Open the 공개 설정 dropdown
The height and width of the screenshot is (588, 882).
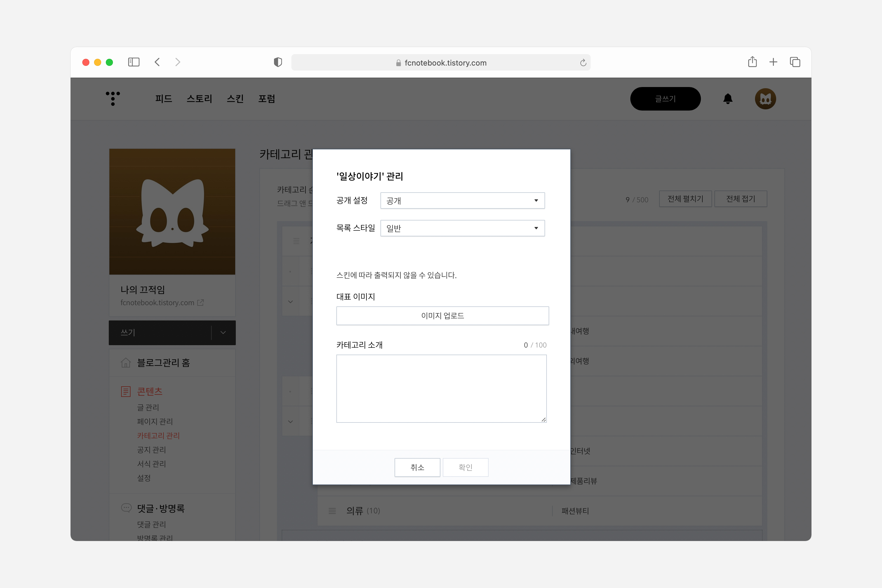(462, 201)
